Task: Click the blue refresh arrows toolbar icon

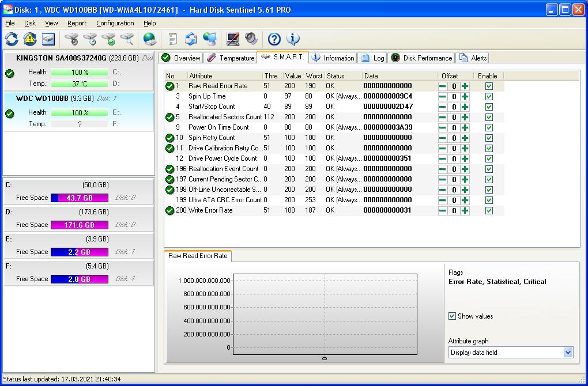Action: point(12,39)
